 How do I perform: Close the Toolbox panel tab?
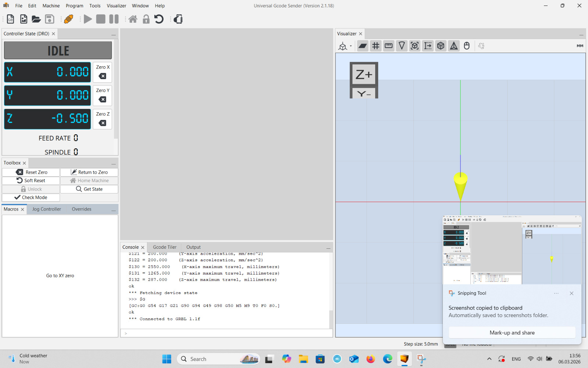24,163
